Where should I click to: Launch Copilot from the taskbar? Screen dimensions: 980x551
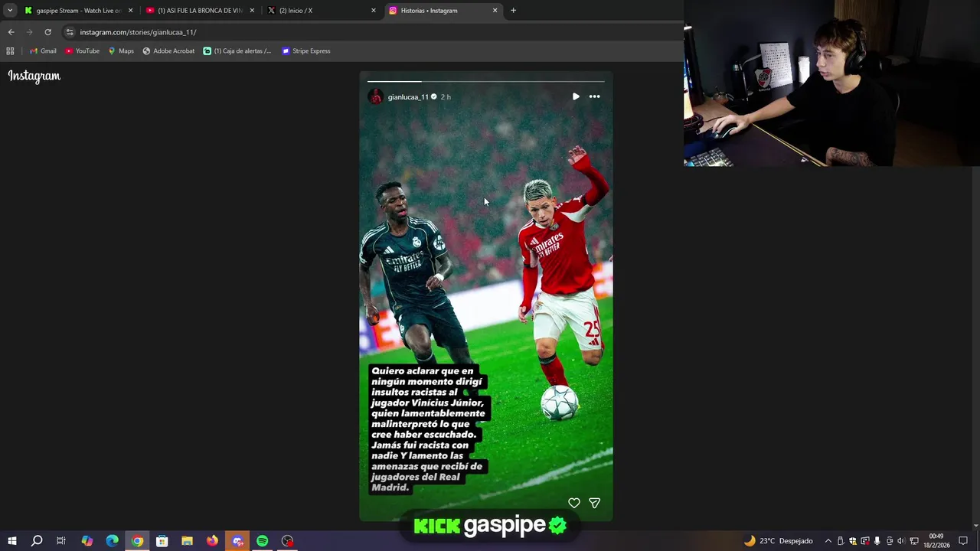coord(87,541)
